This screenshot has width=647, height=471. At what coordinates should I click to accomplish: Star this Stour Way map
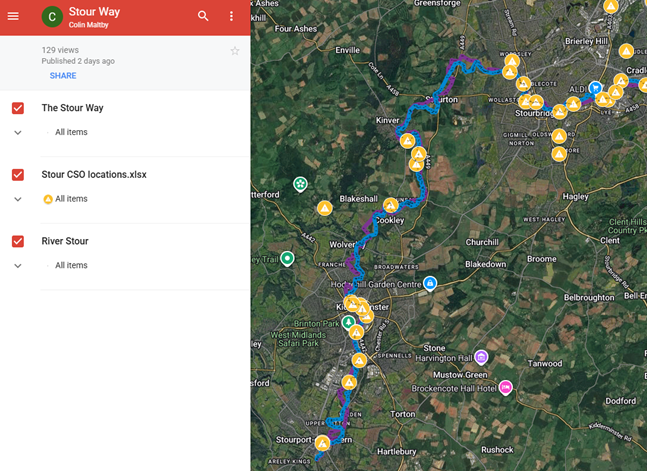click(235, 51)
